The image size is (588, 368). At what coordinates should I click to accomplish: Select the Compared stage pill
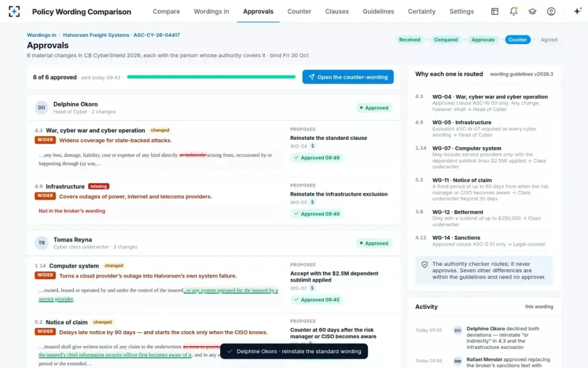[x=446, y=40]
